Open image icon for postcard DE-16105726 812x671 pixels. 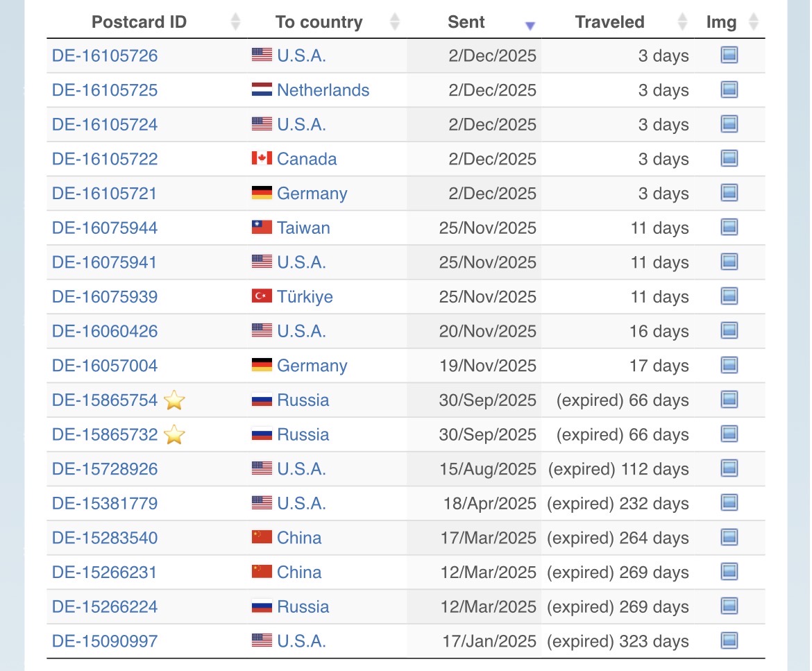[729, 56]
